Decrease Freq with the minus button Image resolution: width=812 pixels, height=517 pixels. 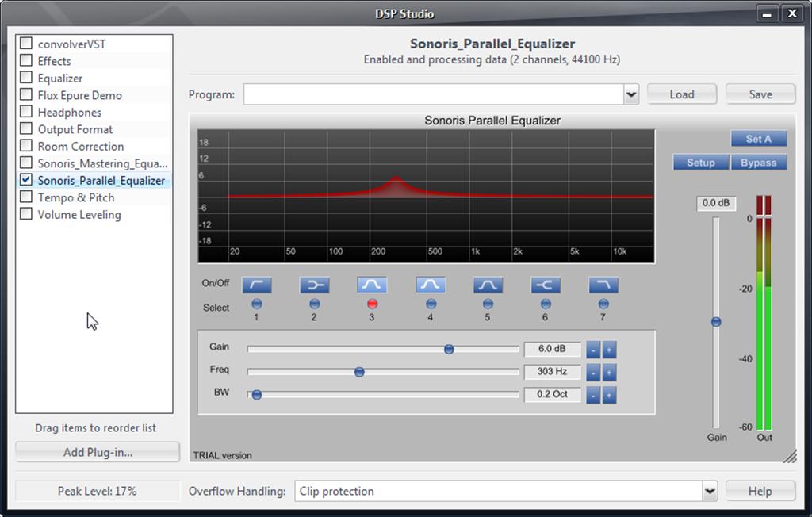coord(593,373)
